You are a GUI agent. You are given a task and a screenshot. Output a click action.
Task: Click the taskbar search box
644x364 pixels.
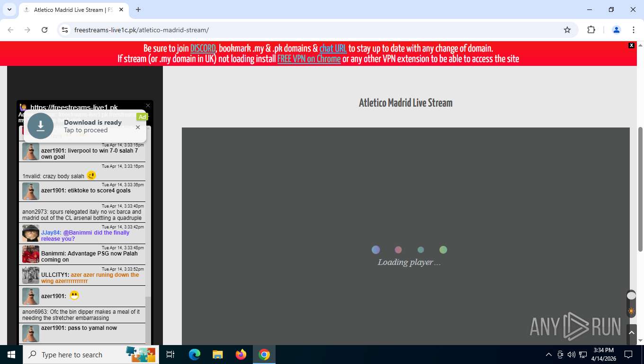91,355
